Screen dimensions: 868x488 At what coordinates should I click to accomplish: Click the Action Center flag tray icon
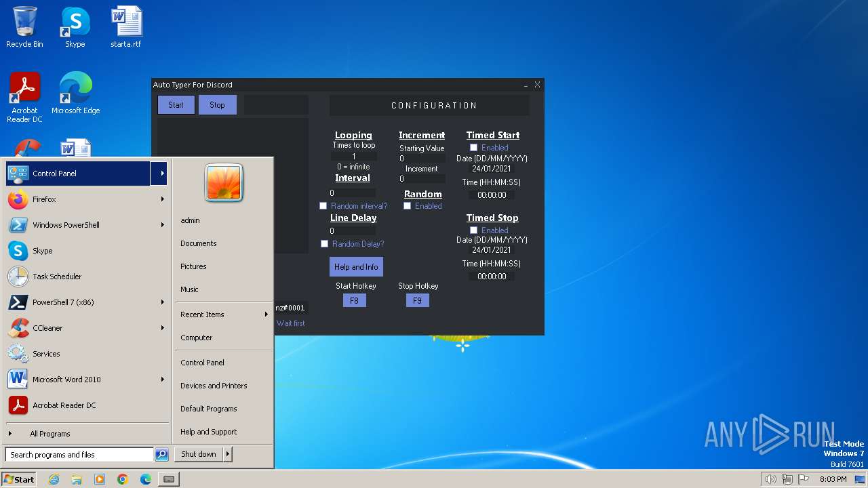[804, 479]
